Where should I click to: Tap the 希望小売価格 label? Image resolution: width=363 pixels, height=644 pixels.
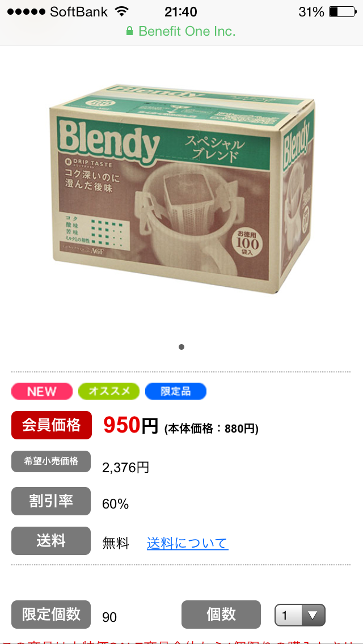click(x=51, y=461)
